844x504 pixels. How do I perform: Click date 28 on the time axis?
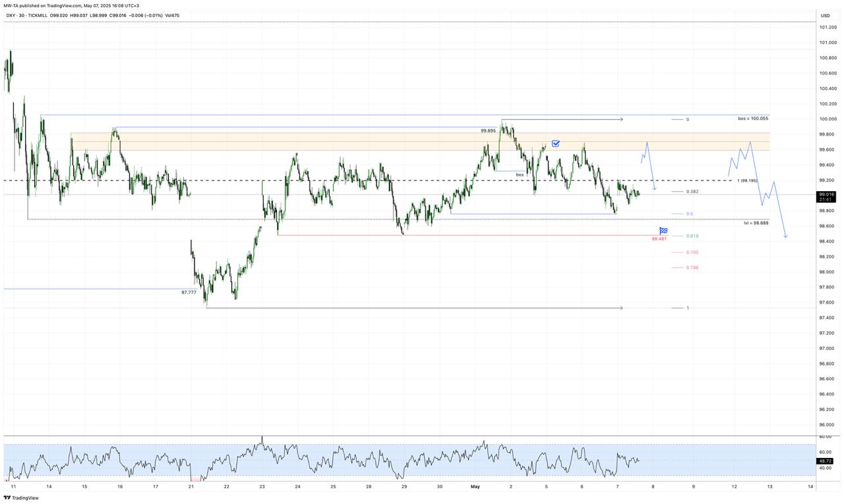[369, 487]
